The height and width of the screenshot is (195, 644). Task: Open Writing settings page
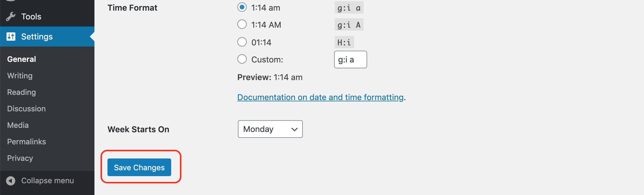20,76
